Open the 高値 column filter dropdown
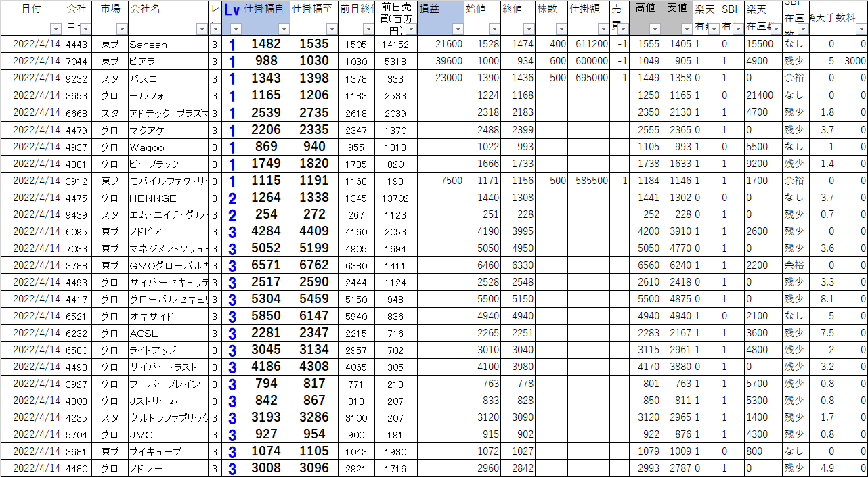 click(x=655, y=29)
